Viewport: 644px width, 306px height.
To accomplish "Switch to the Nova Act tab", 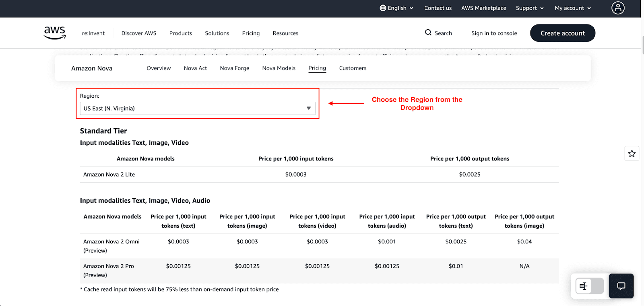I will pos(195,68).
